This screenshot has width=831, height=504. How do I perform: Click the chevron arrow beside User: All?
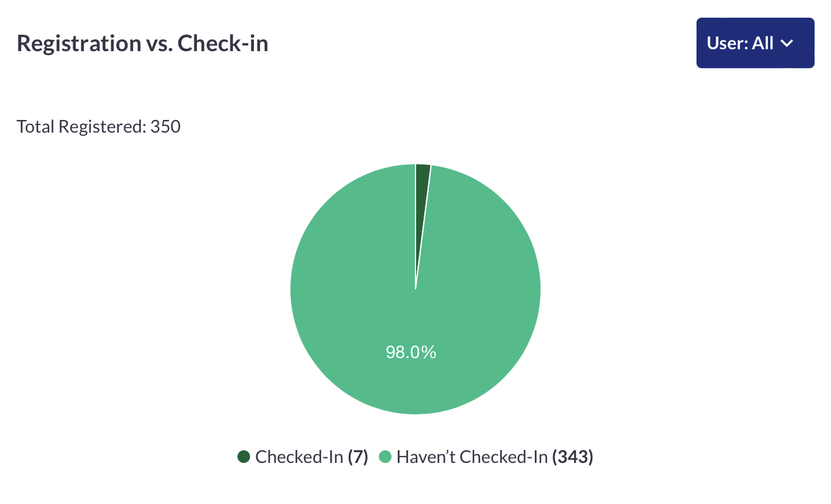(x=787, y=44)
